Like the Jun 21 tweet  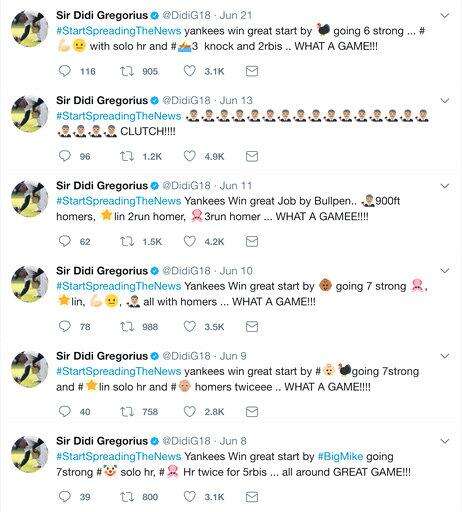(x=190, y=71)
